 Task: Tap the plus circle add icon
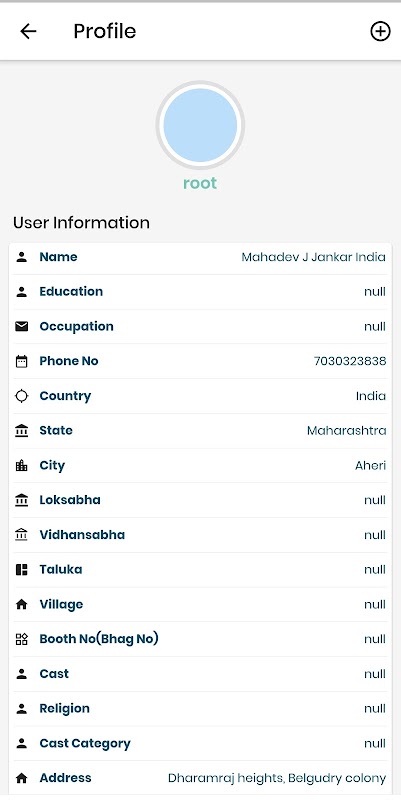[x=380, y=32]
